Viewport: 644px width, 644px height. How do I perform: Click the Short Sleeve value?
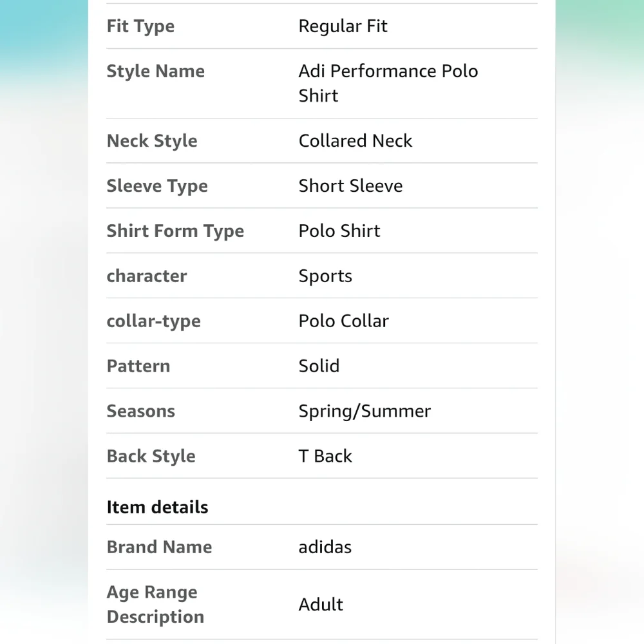[350, 186]
